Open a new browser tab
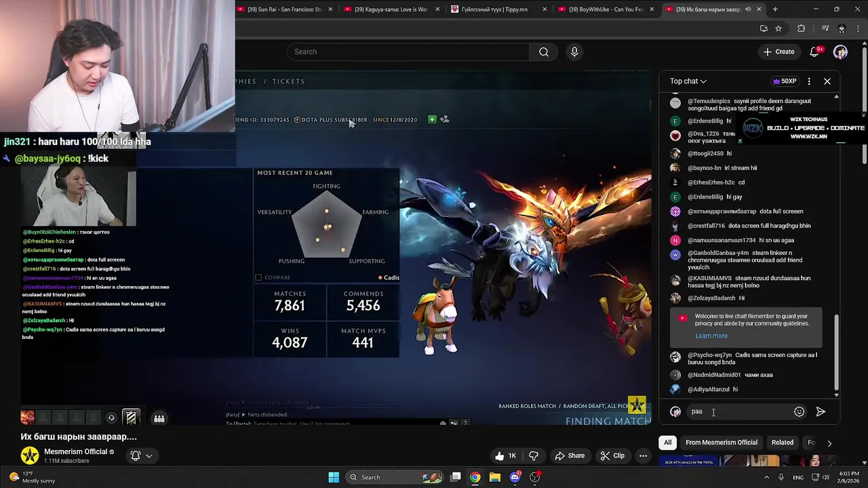Viewport: 868px width, 488px height. [x=775, y=9]
